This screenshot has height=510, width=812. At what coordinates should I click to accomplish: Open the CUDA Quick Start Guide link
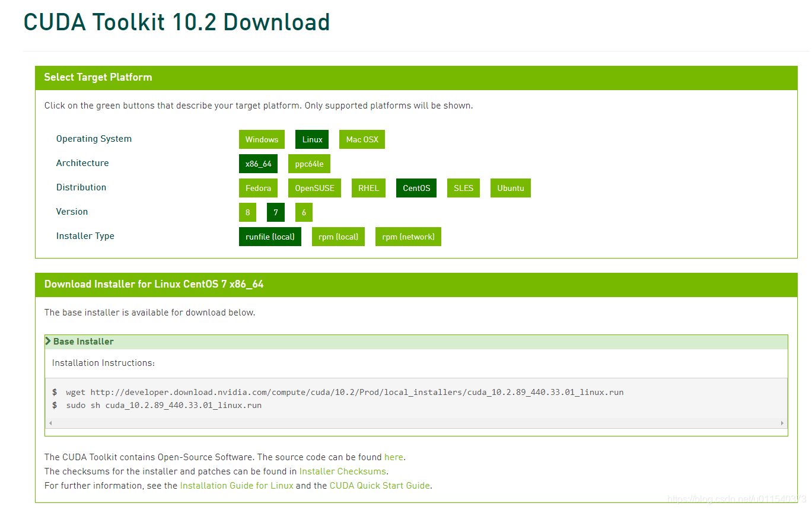(380, 486)
